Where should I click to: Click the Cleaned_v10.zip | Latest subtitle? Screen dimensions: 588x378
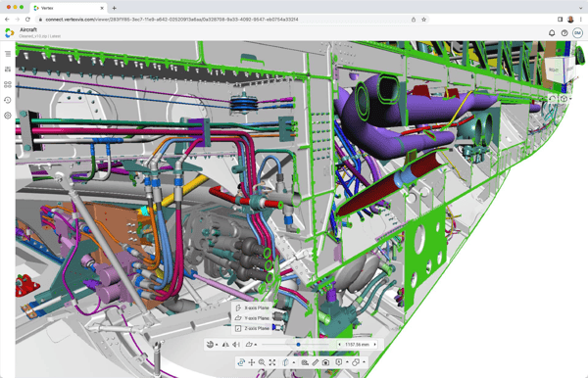40,36
